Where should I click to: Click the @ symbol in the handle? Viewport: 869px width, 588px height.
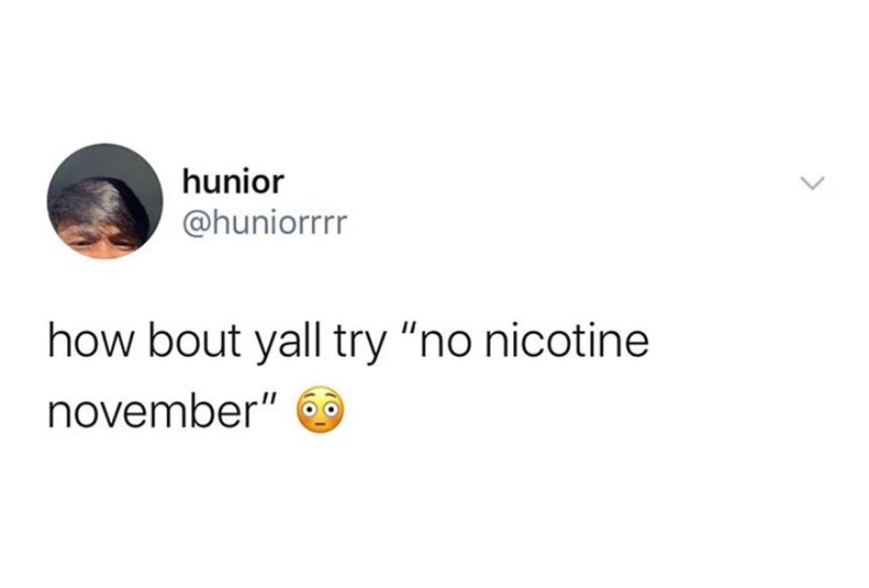pos(195,225)
